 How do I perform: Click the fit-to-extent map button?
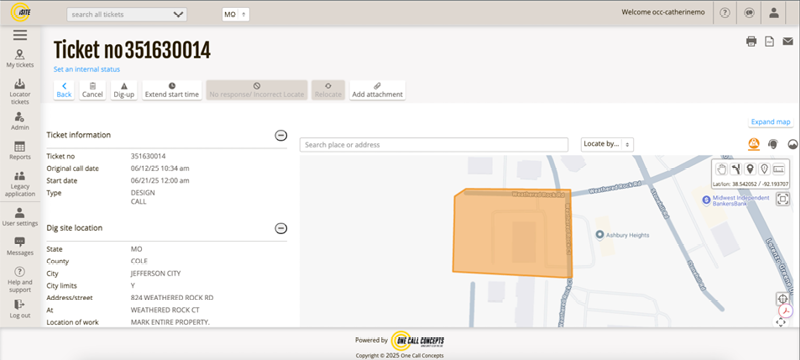click(783, 199)
